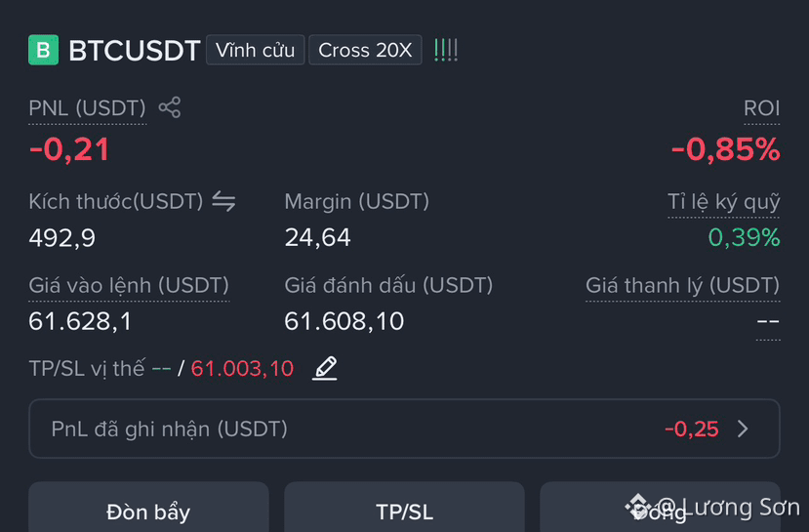Select the Cross 20X margin mode tag
The image size is (809, 532).
365,50
